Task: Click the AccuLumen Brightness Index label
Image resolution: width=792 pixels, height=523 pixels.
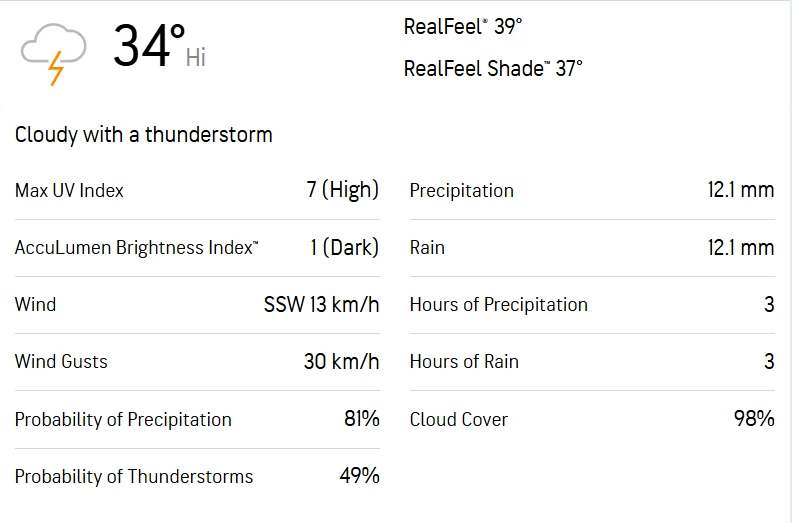Action: [136, 247]
